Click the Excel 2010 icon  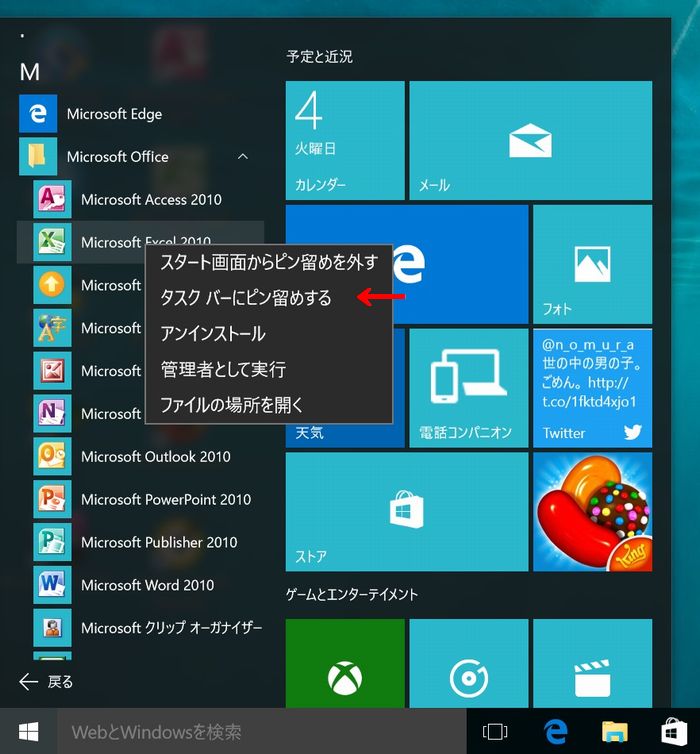[x=52, y=242]
